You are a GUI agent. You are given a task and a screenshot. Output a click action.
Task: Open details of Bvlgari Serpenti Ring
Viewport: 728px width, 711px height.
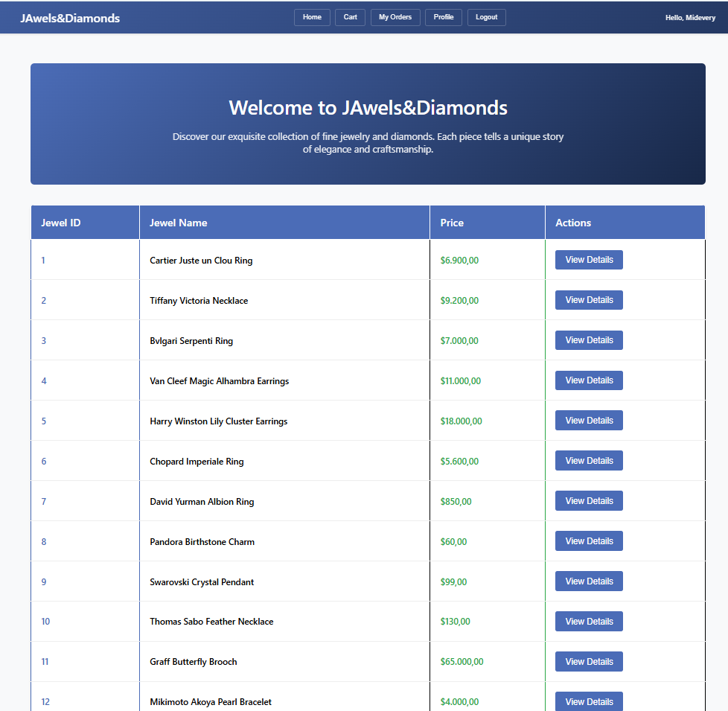pos(589,340)
